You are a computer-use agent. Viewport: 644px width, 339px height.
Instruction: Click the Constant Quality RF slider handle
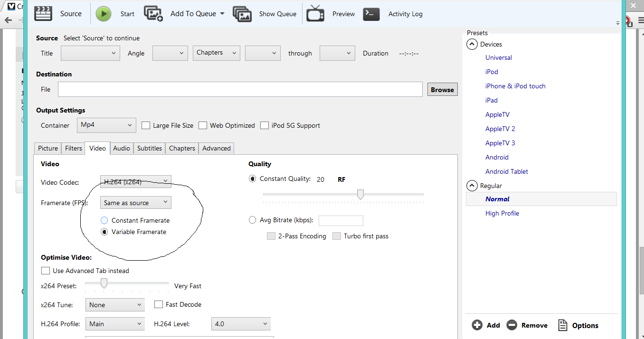pos(360,194)
